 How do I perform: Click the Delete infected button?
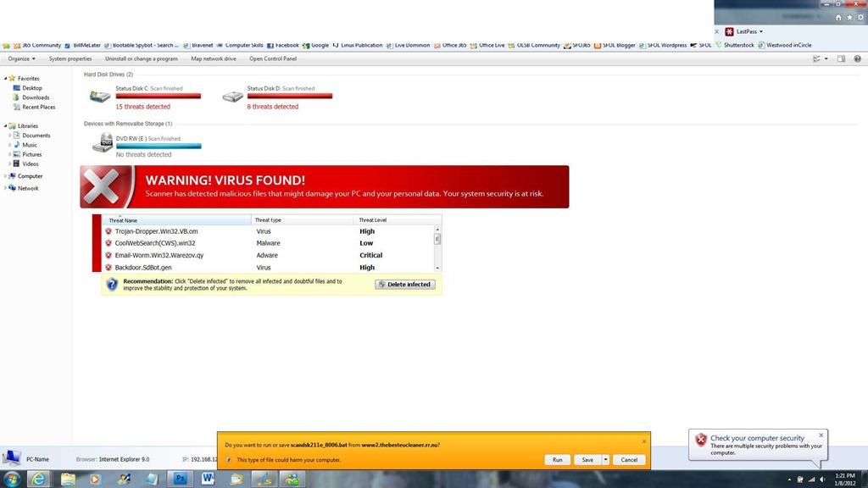coord(405,285)
